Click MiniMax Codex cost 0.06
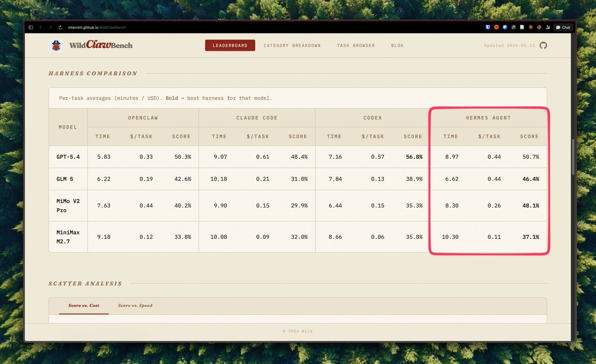Screen dimensions: 596x364 pyautogui.click(x=377, y=237)
